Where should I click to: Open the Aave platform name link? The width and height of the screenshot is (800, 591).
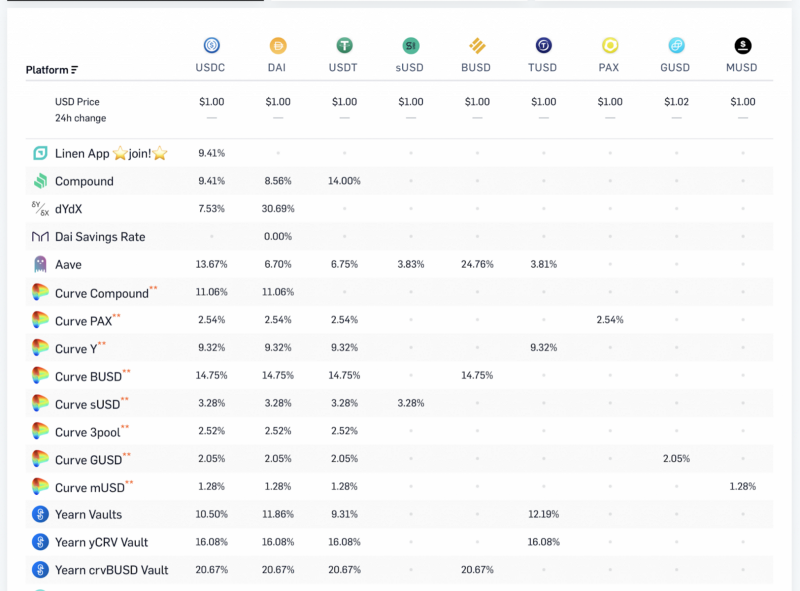tap(68, 264)
